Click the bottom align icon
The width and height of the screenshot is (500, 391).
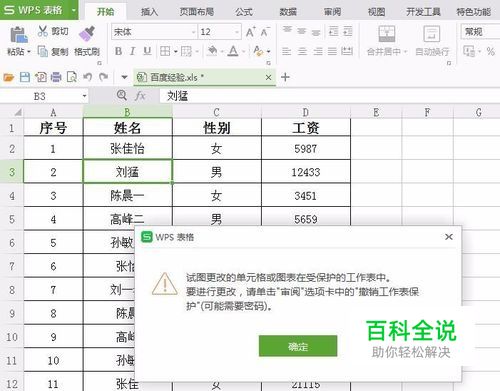316,32
